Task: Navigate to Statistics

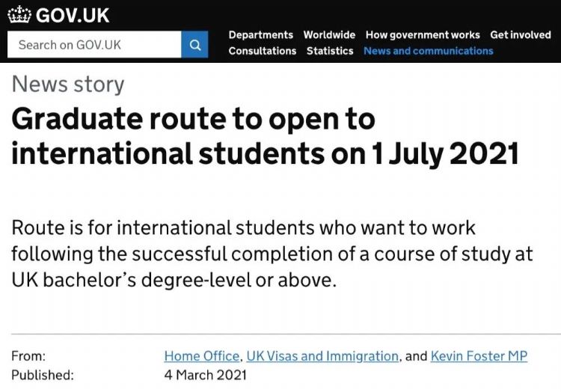Action: 330,51
